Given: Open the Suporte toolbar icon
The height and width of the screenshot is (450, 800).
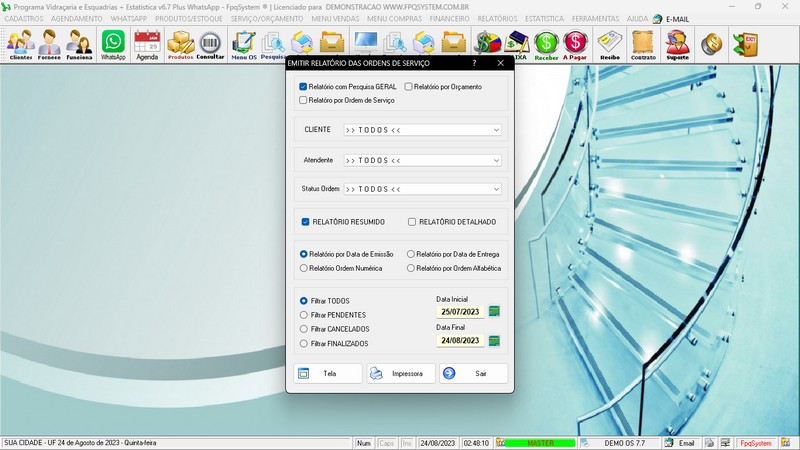Looking at the screenshot, I should click(x=677, y=44).
